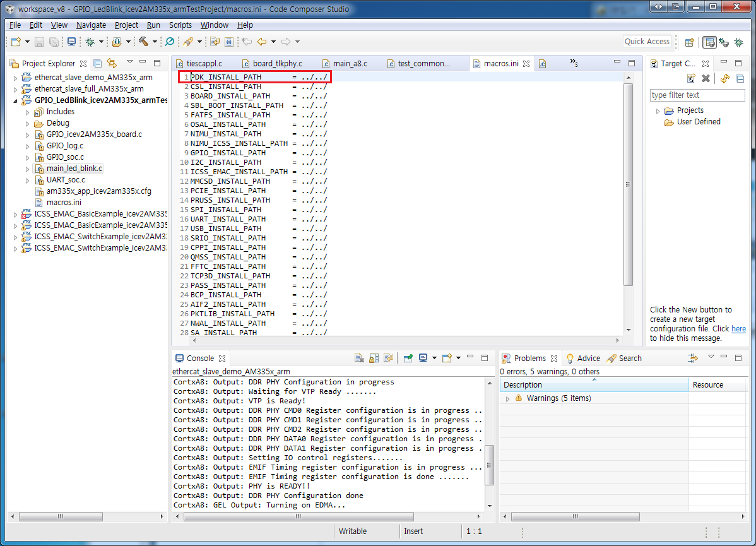Click the New file toolbar icon
Screen dimensions: 756x546
16,42
